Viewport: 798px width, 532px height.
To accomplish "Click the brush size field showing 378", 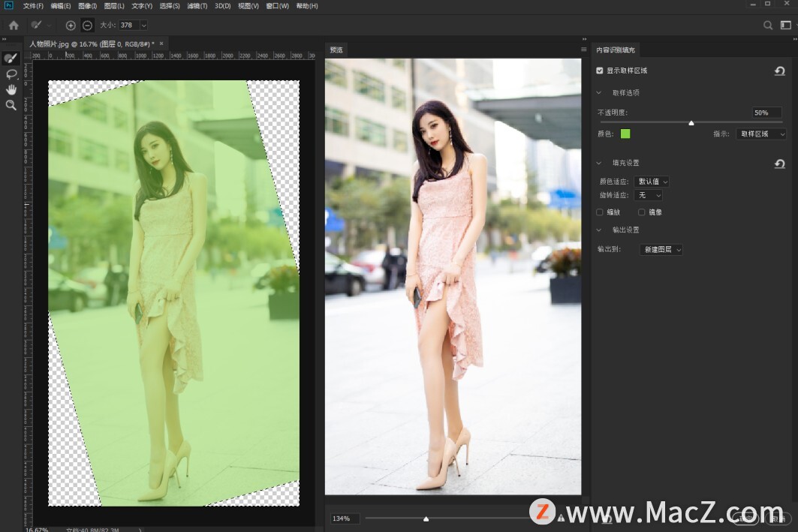I will 129,25.
